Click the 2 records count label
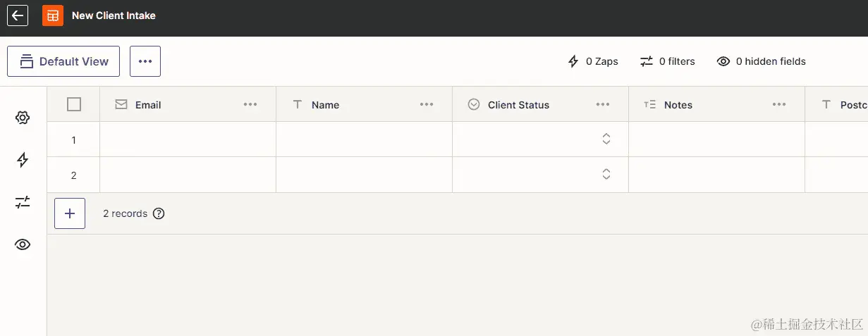 [125, 213]
